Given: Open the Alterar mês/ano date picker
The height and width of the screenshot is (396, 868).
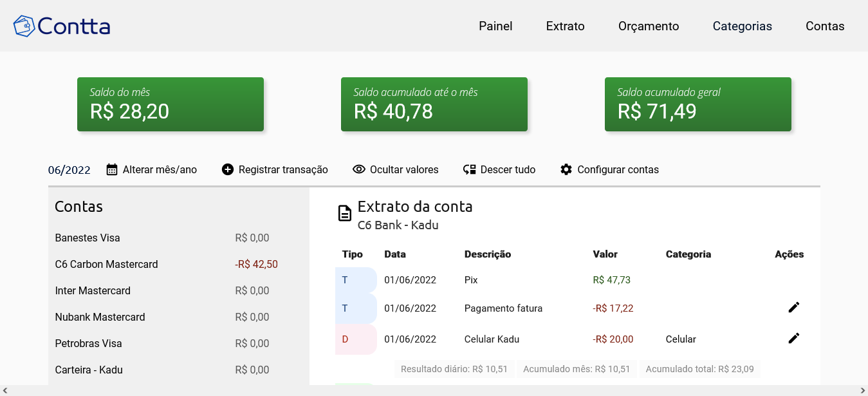Looking at the screenshot, I should [152, 169].
